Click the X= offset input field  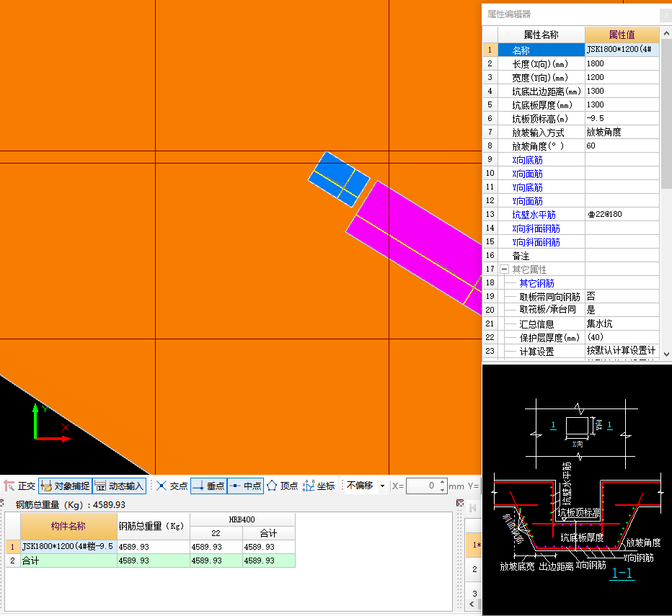click(422, 486)
